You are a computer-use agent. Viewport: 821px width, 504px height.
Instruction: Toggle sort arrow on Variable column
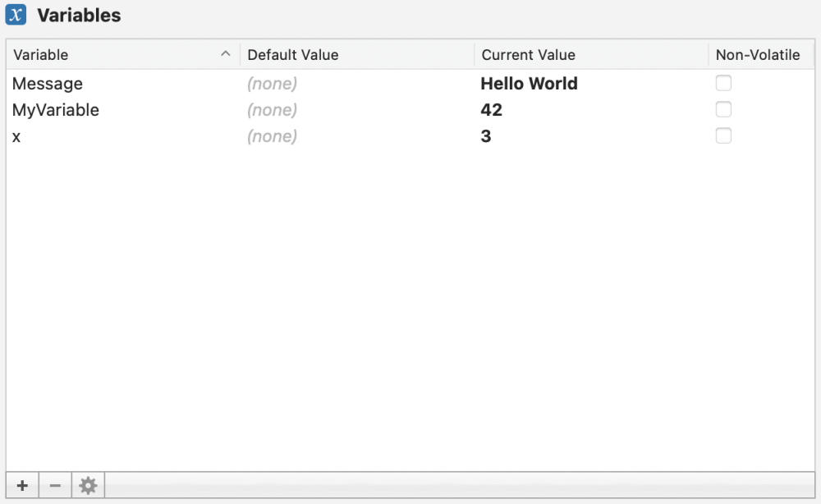[x=226, y=55]
